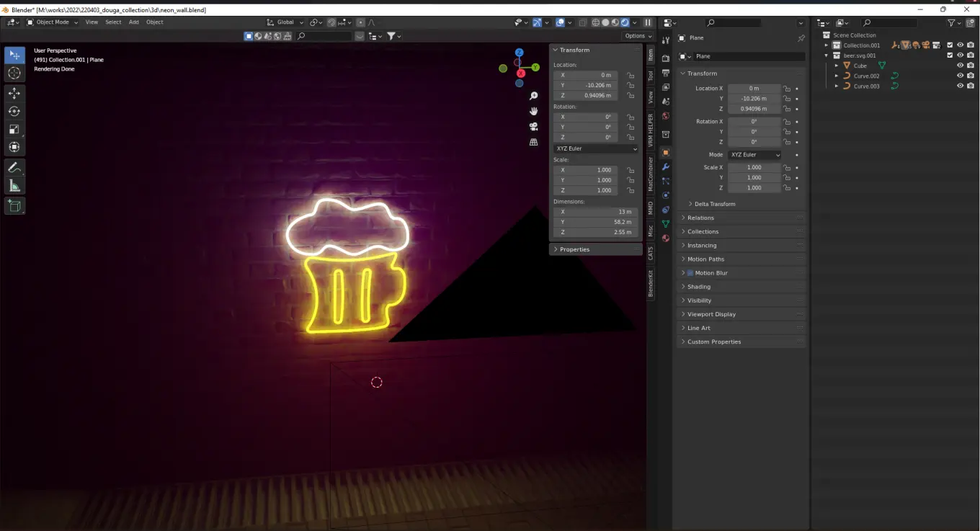The image size is (980, 531).
Task: Uncheck the beer.svg.001 collection checkbox
Action: tap(950, 55)
